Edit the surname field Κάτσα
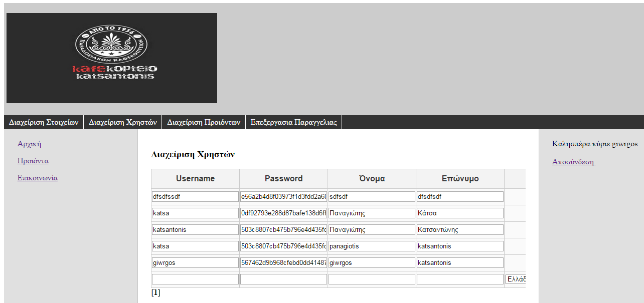Screen dimensions: 644x303 pos(460,213)
